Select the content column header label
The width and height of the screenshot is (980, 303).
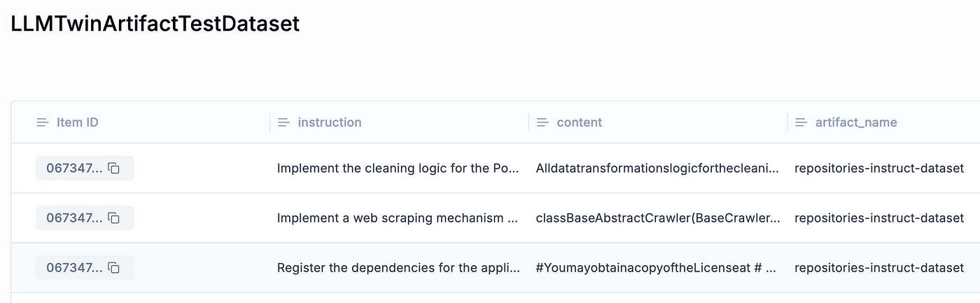pos(580,122)
